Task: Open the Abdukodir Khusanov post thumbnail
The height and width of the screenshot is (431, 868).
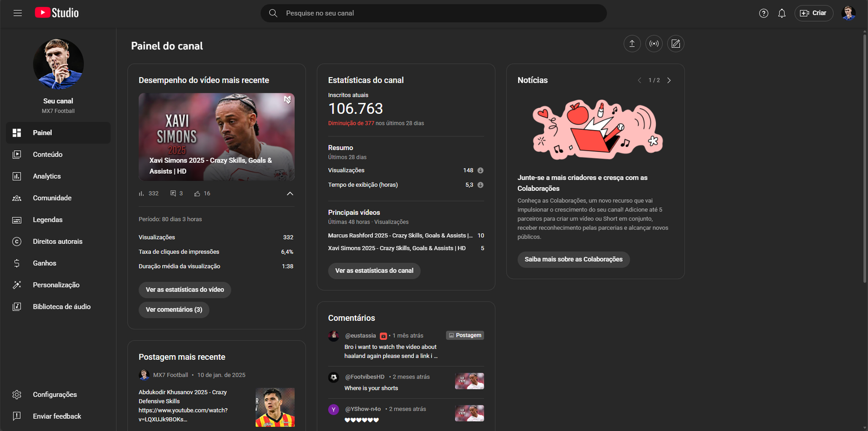Action: 275,407
